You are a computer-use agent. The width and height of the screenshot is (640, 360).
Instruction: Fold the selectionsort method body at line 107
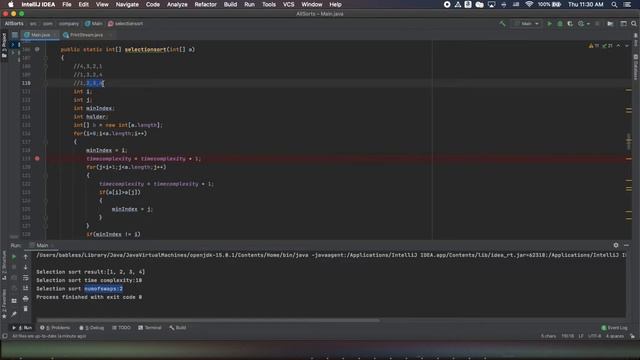coord(45,58)
